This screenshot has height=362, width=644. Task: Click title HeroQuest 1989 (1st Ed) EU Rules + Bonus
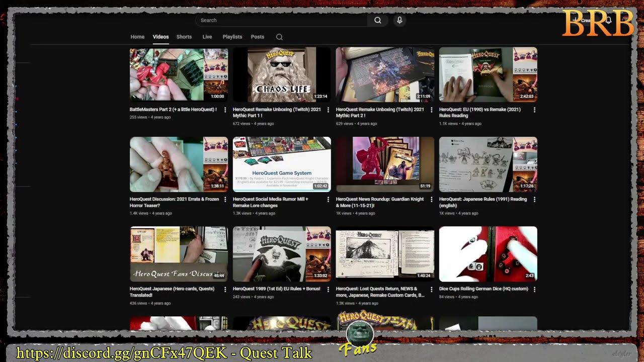click(x=277, y=289)
